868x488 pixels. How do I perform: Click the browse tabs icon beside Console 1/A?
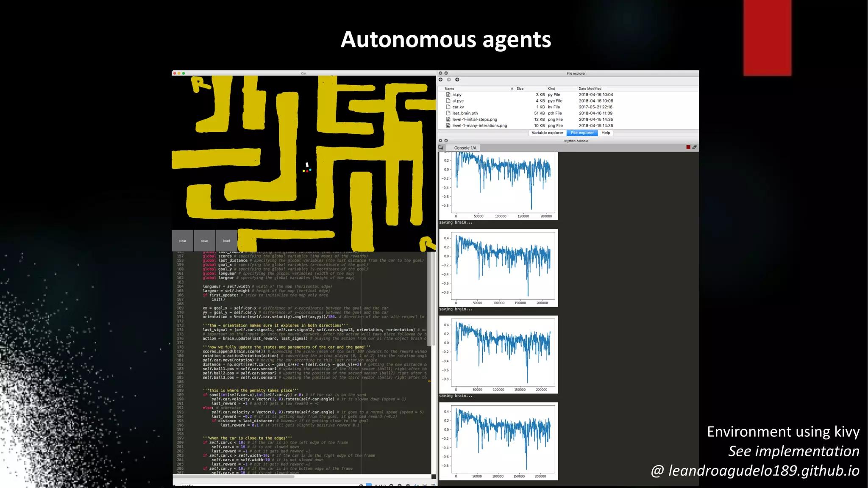tap(441, 147)
